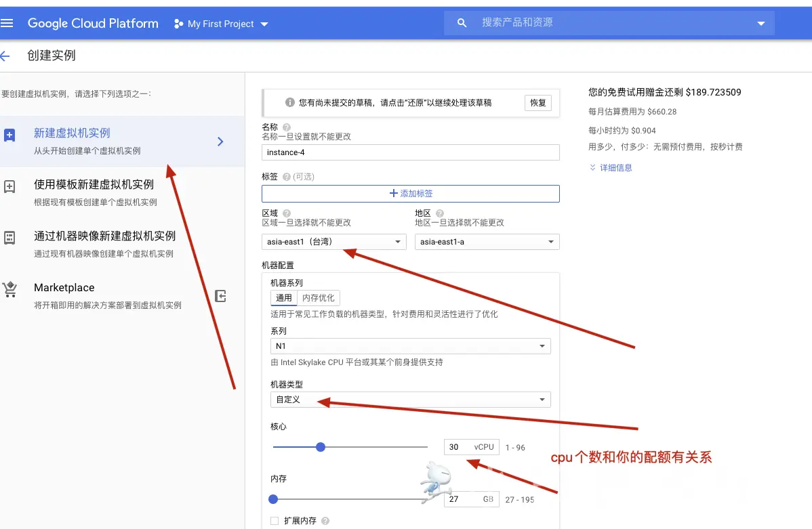The width and height of the screenshot is (812, 529).
Task: Go back using the arrow beside 创建实例
Action: coord(5,56)
